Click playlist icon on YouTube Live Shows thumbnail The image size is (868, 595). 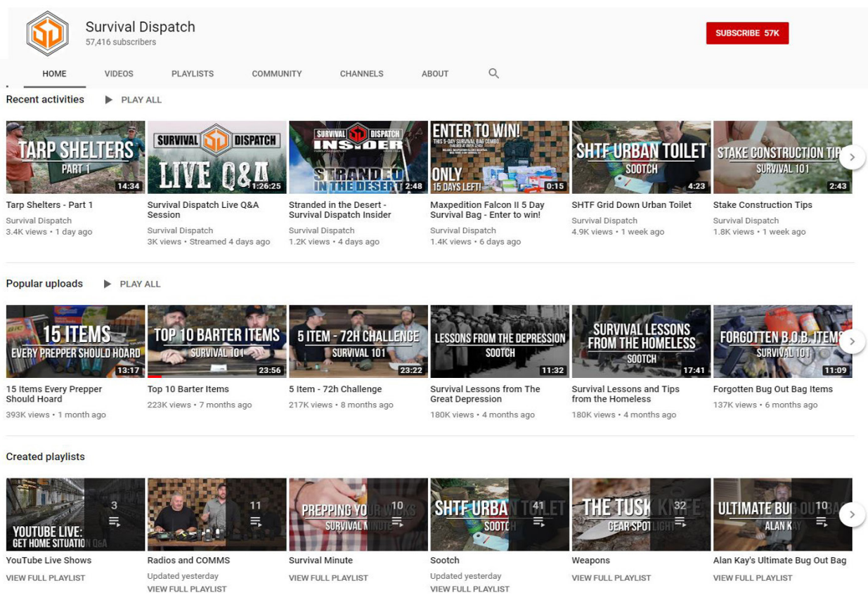coord(114,522)
